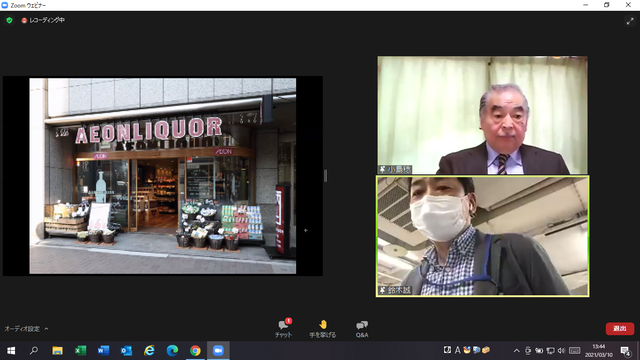
Task: Open the Windows Start menu
Action: (x=11, y=351)
